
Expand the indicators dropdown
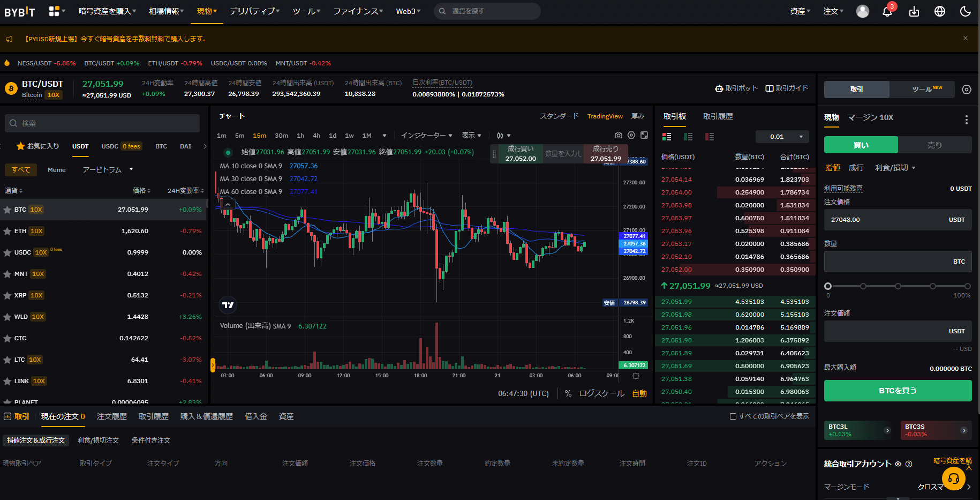(x=426, y=136)
